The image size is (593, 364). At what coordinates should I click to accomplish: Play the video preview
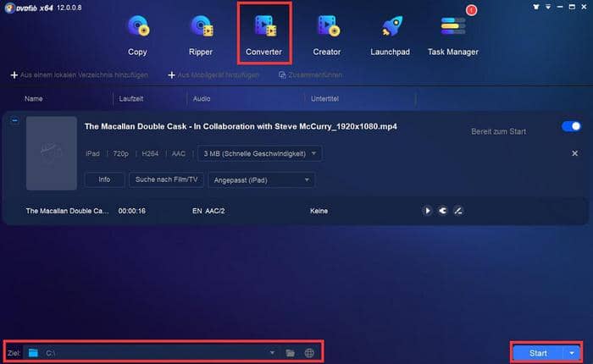427,211
